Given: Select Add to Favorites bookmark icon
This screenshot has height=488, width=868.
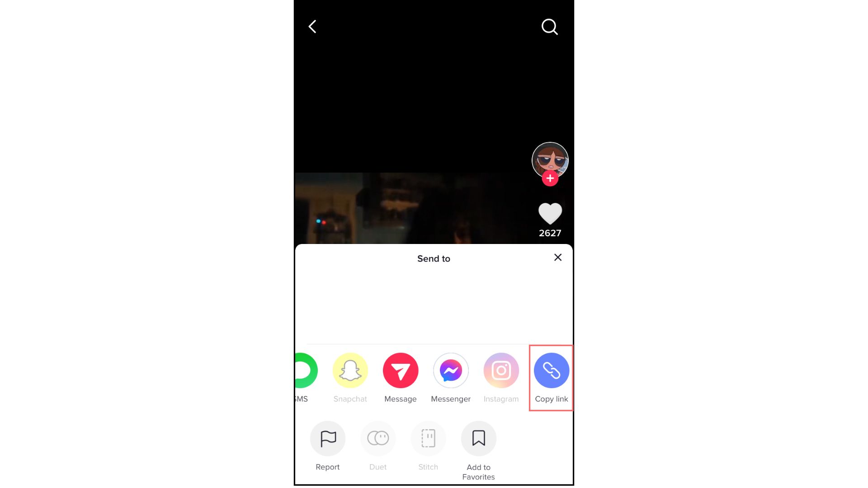Looking at the screenshot, I should click(478, 438).
